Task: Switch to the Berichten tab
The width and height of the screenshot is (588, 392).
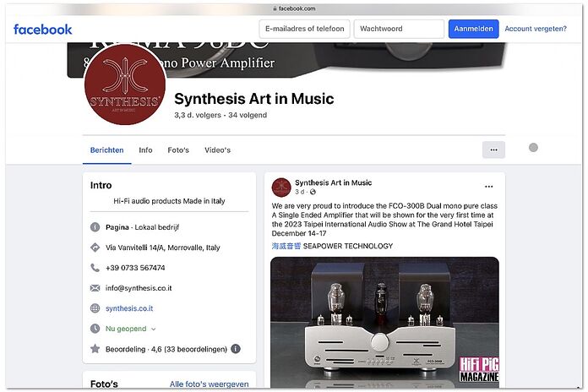Action: pyautogui.click(x=107, y=150)
